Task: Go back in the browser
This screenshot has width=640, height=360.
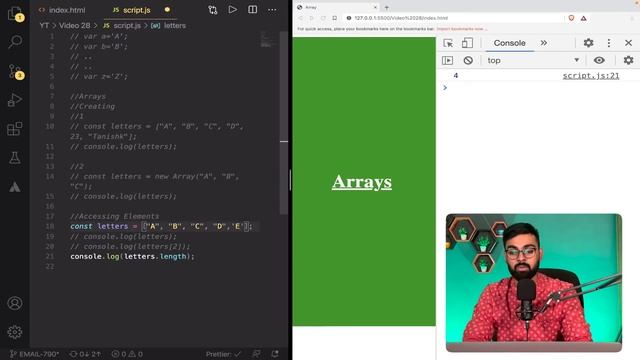Action: 300,18
